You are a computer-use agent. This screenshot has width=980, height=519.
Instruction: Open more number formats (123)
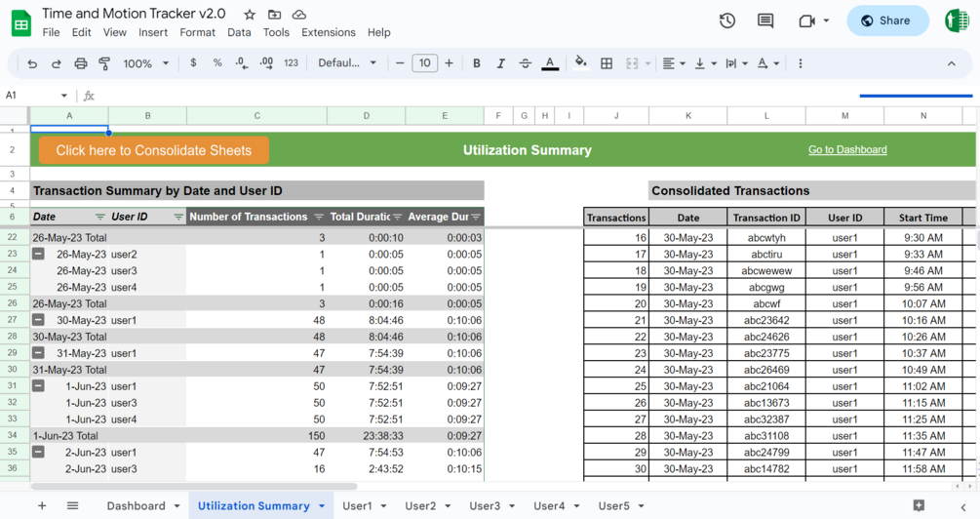pyautogui.click(x=292, y=62)
